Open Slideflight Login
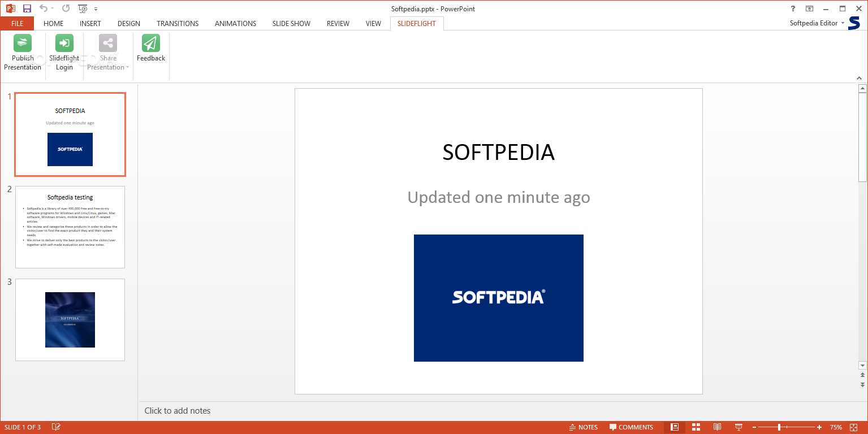 coord(64,53)
